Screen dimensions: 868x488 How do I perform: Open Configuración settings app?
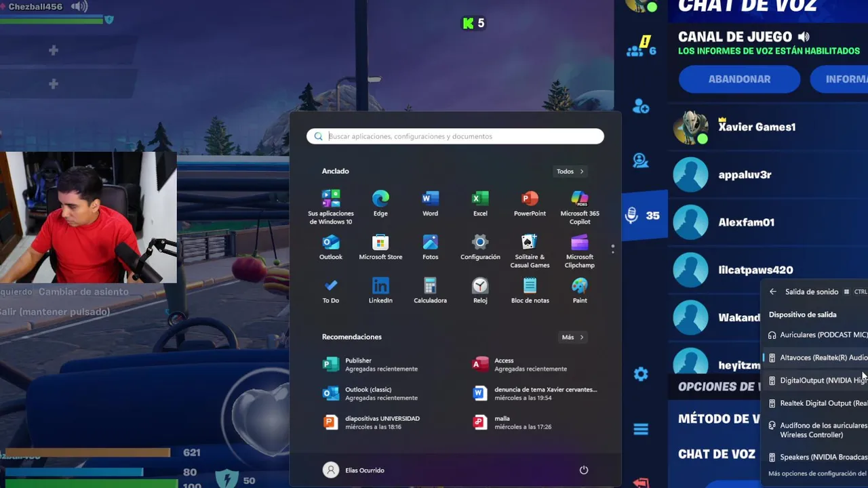click(x=480, y=247)
